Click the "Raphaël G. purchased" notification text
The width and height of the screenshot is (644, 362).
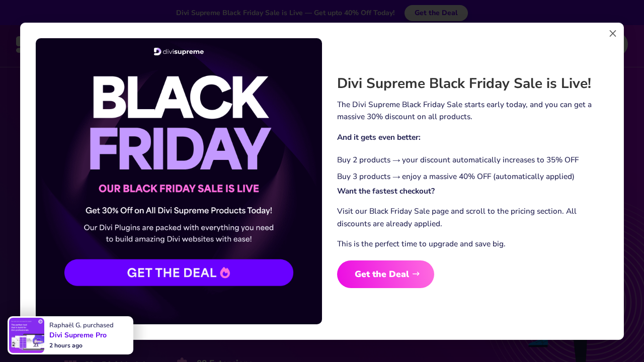click(x=82, y=325)
